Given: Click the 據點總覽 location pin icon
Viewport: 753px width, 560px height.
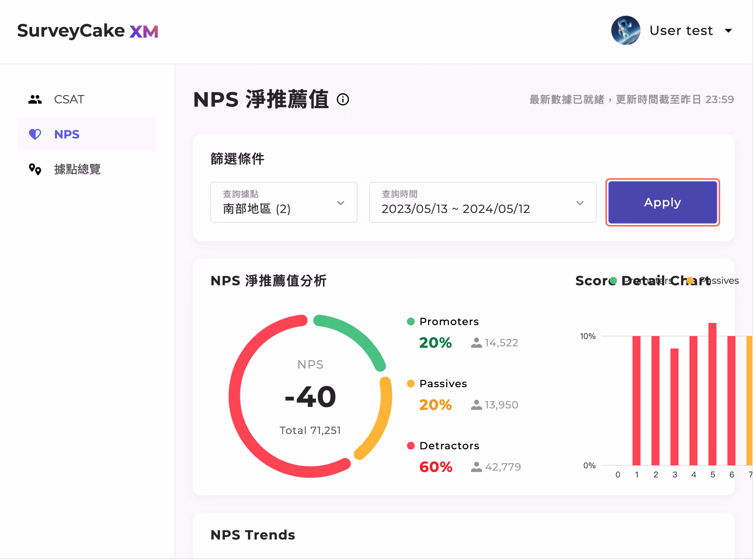Looking at the screenshot, I should click(35, 169).
